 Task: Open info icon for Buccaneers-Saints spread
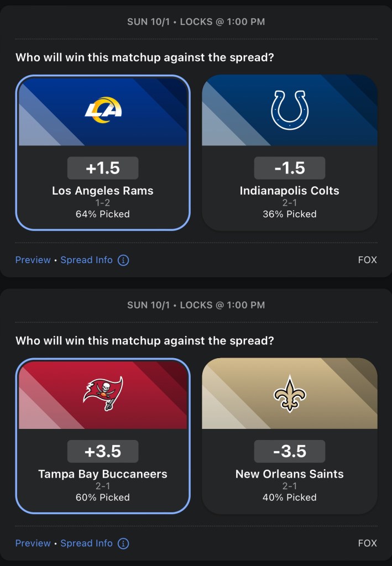coord(123,543)
